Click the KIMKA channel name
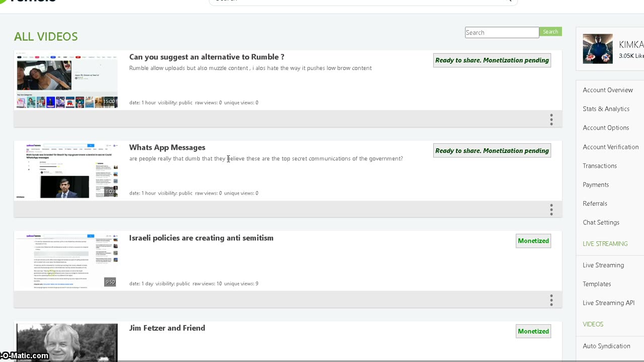 631,45
